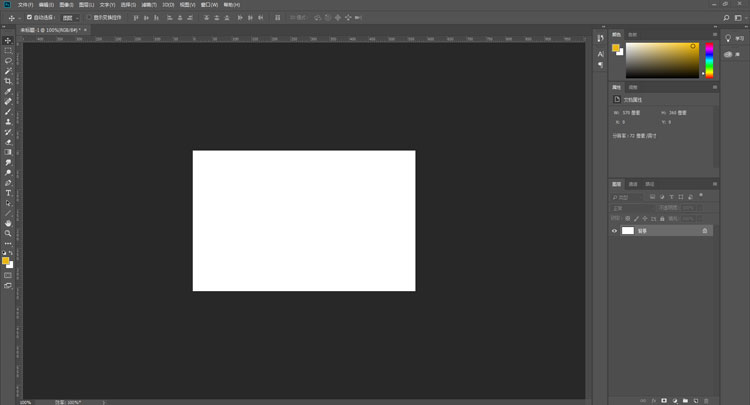750x405 pixels.
Task: Select the Crop tool
Action: coord(8,80)
